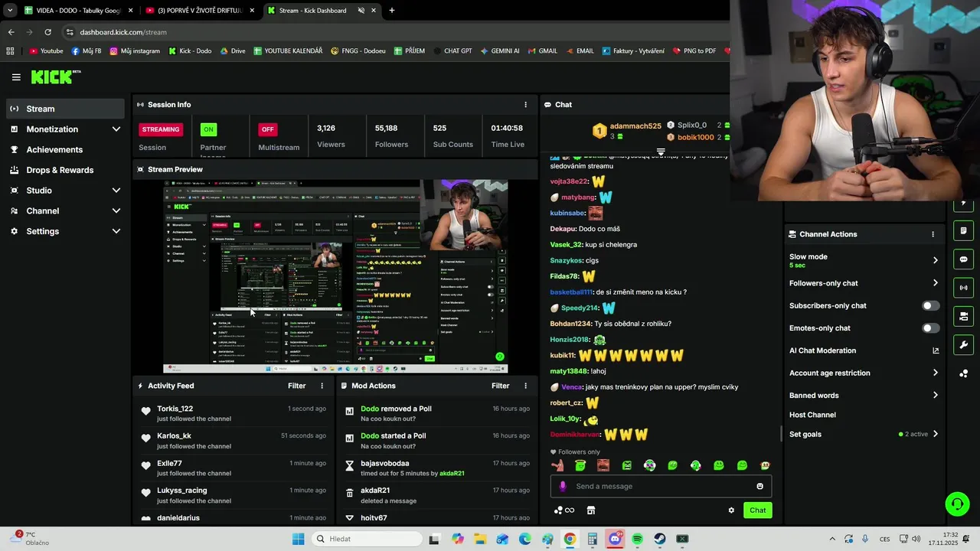Open the emoji picker in message box
The image size is (980, 551).
tap(759, 486)
